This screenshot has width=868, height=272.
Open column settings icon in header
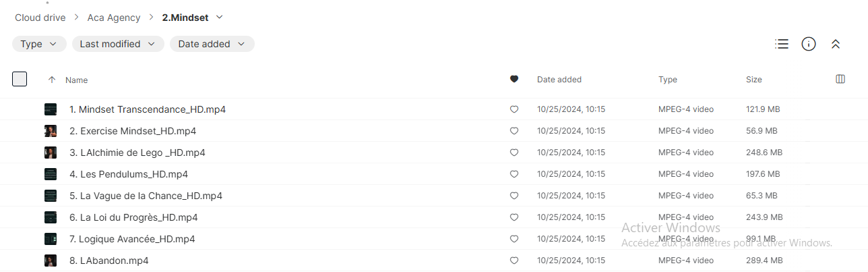[x=840, y=79]
